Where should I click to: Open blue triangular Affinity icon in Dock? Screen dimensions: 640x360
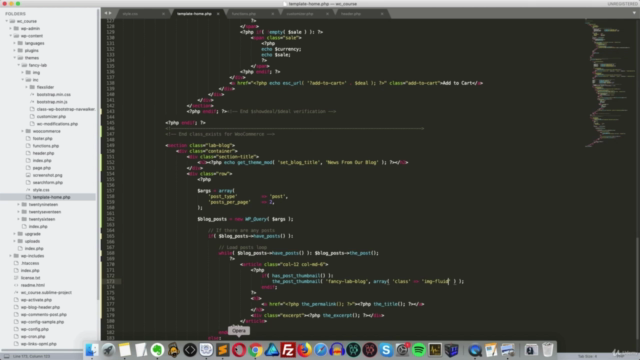click(271, 350)
